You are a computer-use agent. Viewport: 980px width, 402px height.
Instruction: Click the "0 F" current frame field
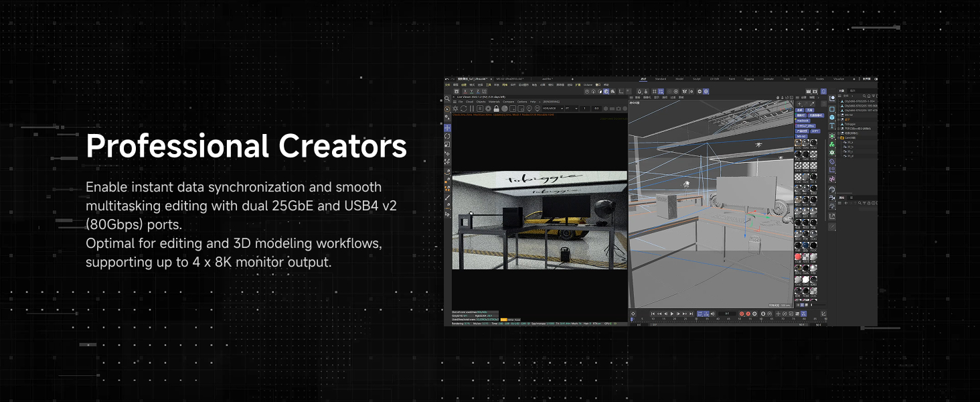[x=728, y=314]
